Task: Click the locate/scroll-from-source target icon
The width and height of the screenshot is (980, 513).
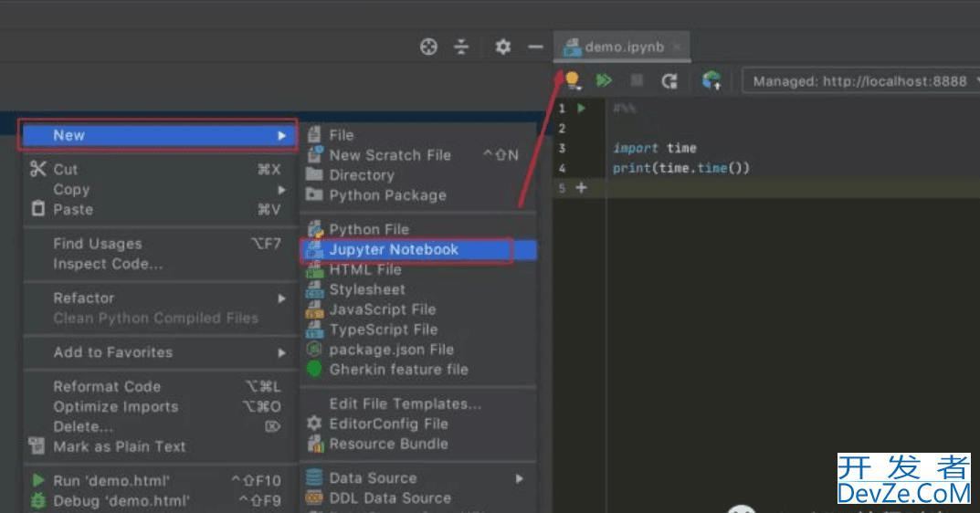Action: tap(428, 47)
